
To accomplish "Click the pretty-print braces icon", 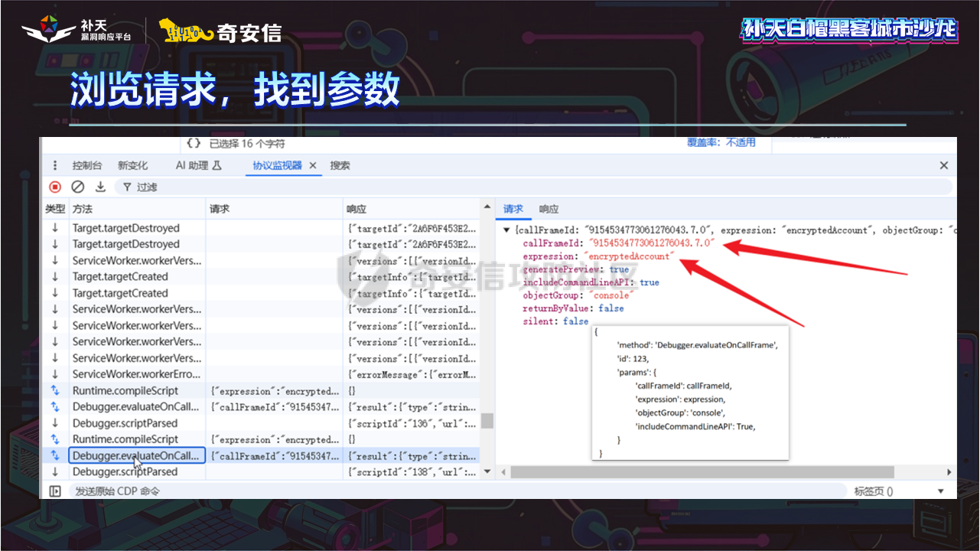I will (194, 143).
